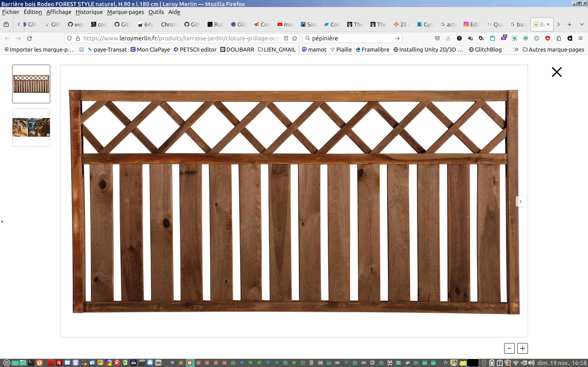Open the extensions puzzle icon

point(559,38)
